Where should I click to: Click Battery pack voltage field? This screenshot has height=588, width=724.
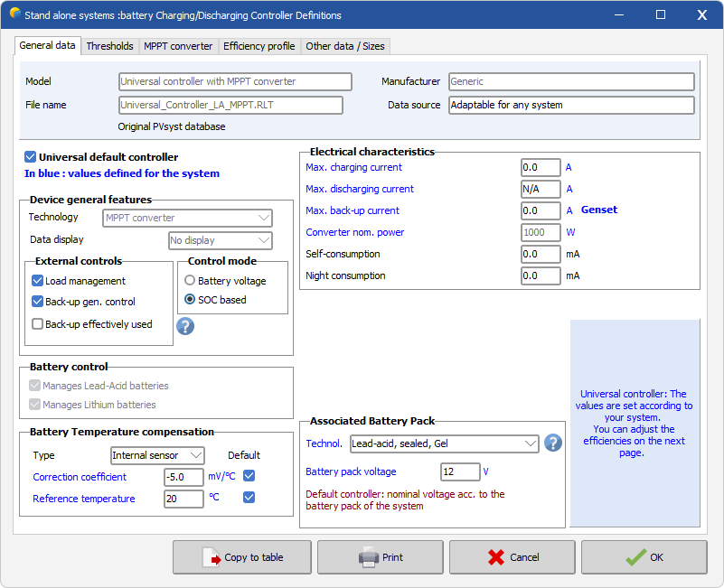click(460, 471)
